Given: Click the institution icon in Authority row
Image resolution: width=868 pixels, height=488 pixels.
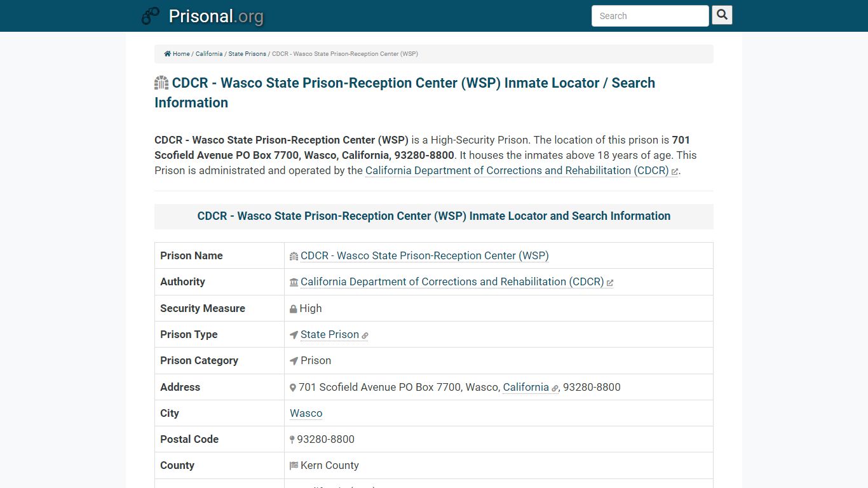Looking at the screenshot, I should (294, 282).
